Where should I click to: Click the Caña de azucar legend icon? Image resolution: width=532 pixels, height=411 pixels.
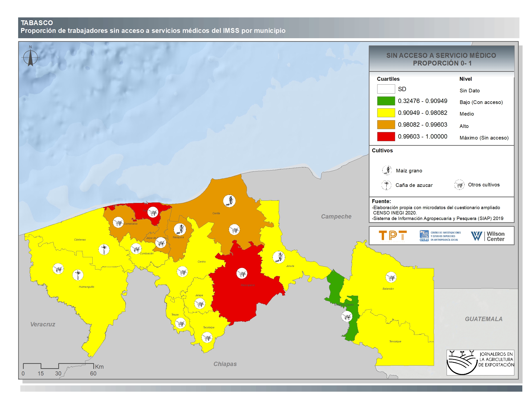(386, 185)
